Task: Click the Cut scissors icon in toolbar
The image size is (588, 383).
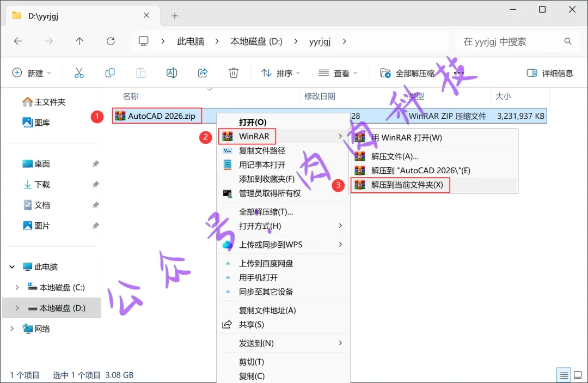Action: (79, 73)
